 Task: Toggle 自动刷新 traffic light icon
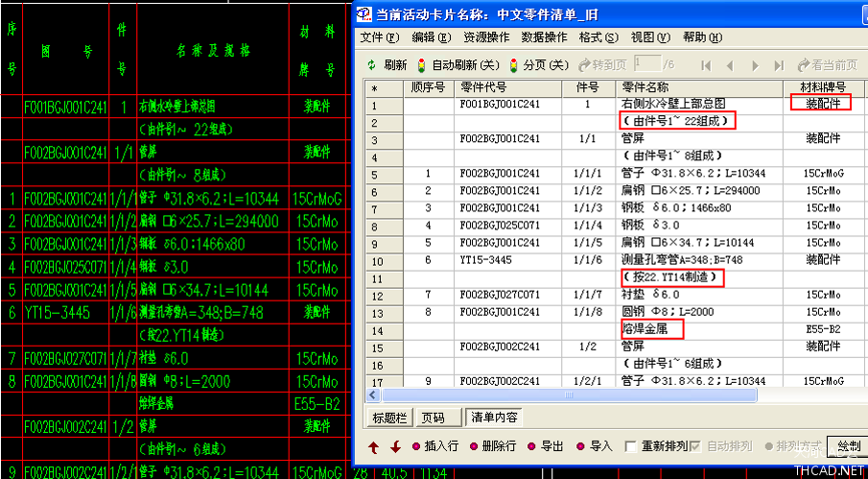(x=422, y=65)
